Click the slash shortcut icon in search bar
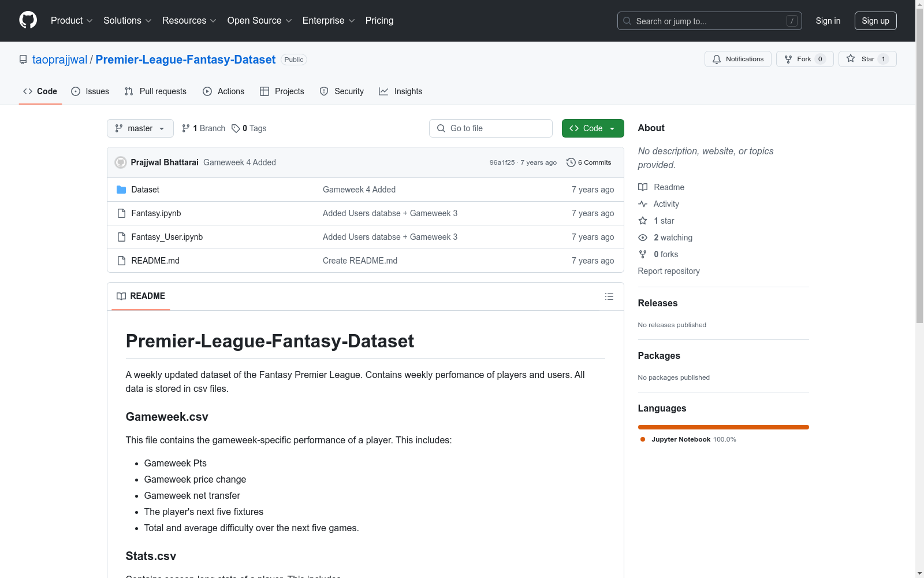Viewport: 924px width, 578px height. 792,21
